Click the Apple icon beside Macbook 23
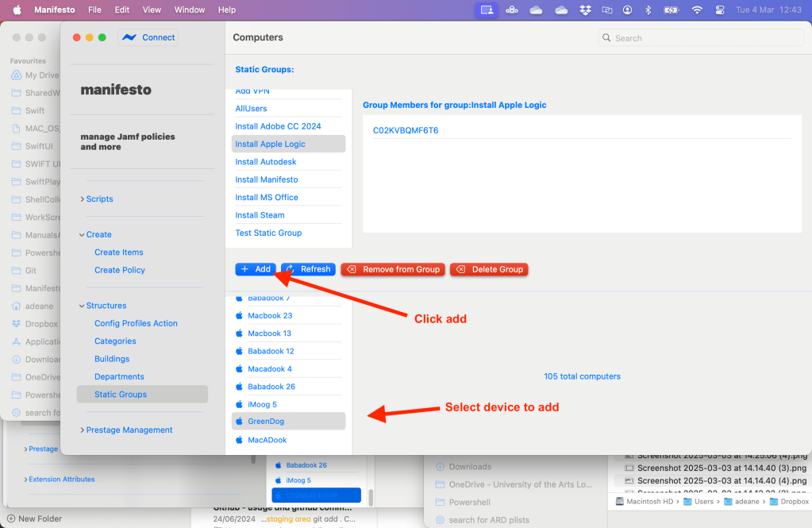812x528 pixels. 239,316
